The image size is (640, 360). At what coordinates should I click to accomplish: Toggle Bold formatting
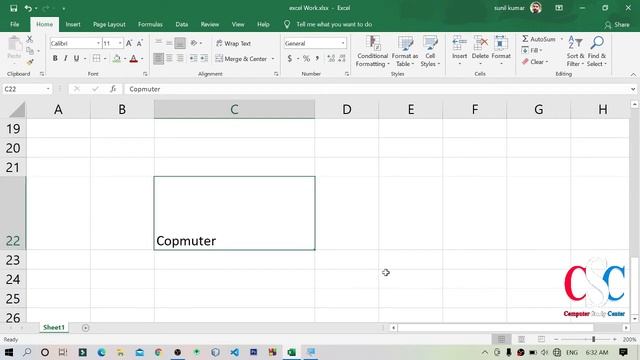tap(55, 58)
